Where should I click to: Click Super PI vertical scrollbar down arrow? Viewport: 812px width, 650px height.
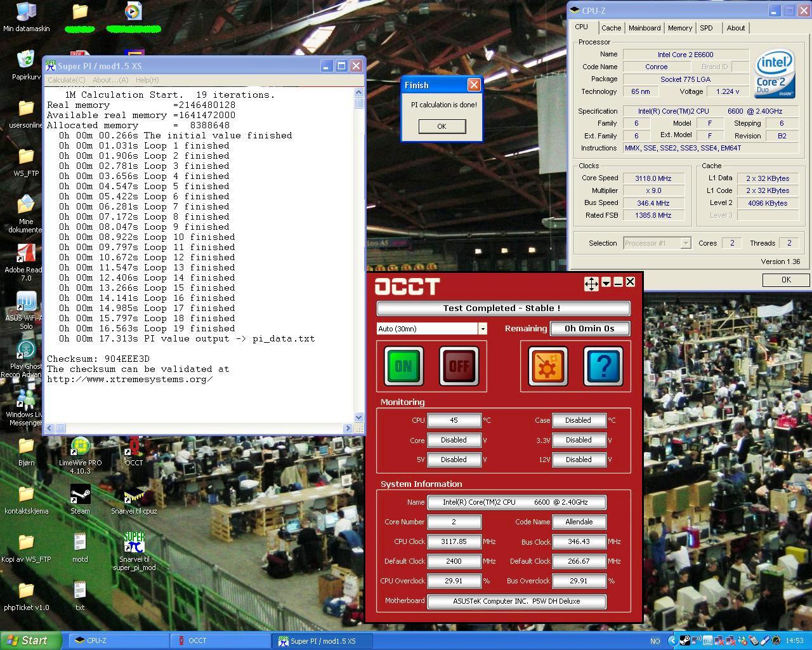tap(358, 417)
